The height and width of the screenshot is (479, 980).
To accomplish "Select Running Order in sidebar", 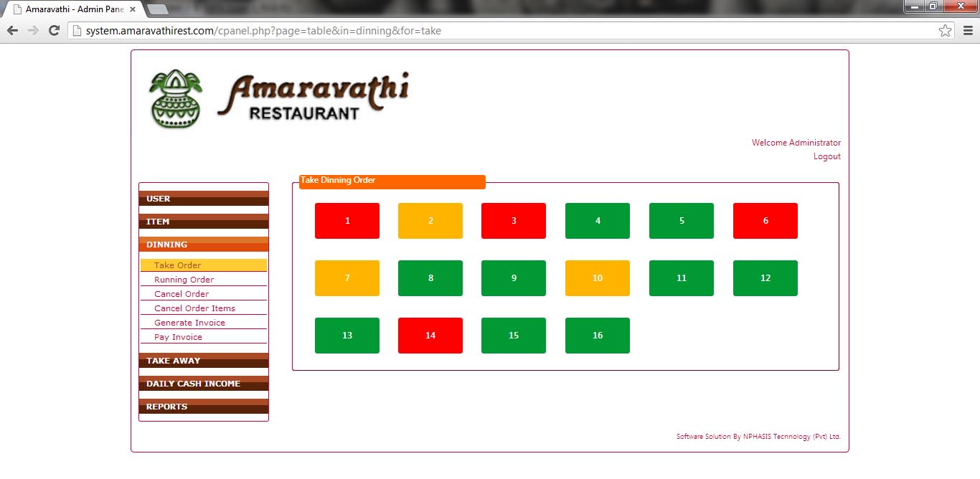I will [184, 280].
